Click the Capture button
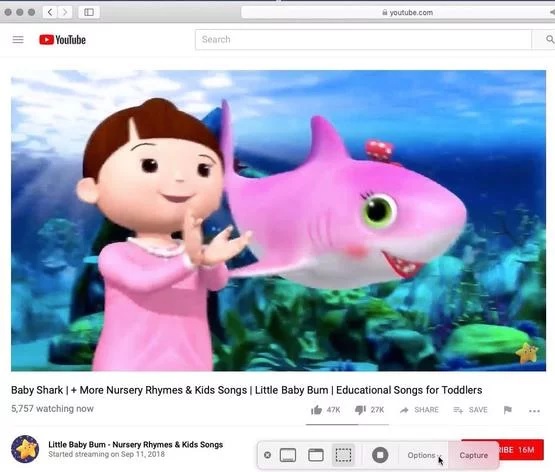This screenshot has height=472, width=555. tap(474, 455)
